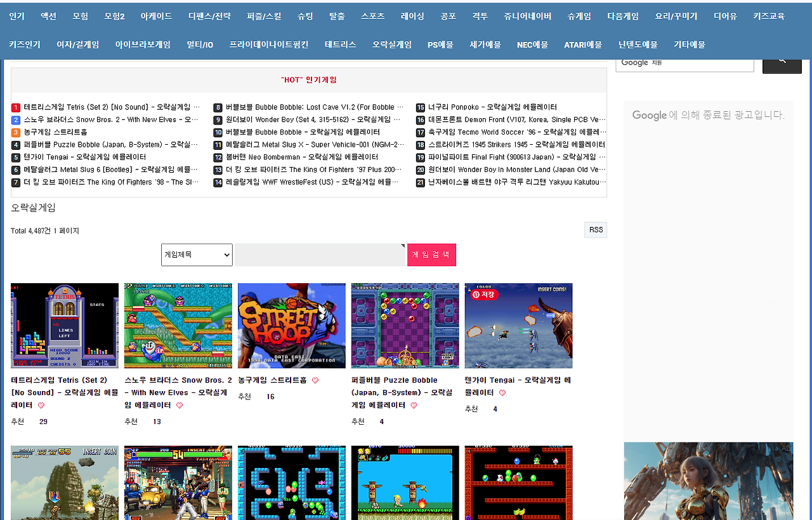
Task: Open the 요리/꾸미기 category
Action: click(676, 17)
